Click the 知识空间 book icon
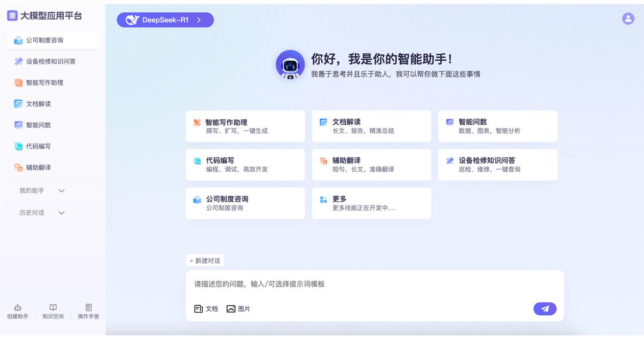 (53, 307)
